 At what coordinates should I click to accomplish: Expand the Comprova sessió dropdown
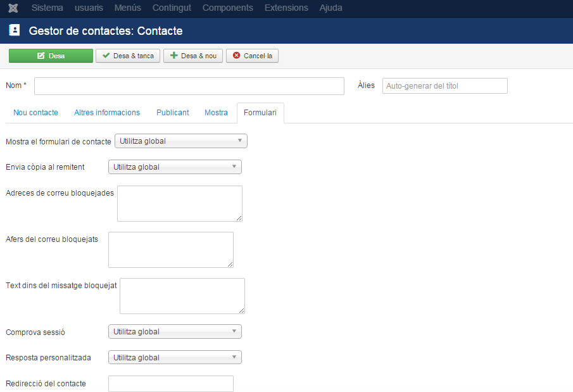click(x=175, y=332)
